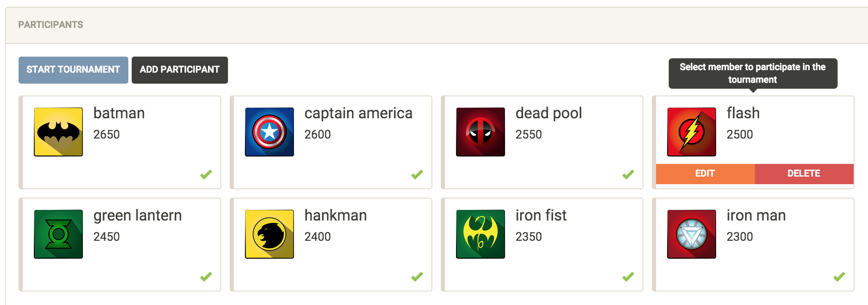The height and width of the screenshot is (305, 868).
Task: Toggle iron man's participation checkmark
Action: tap(839, 277)
